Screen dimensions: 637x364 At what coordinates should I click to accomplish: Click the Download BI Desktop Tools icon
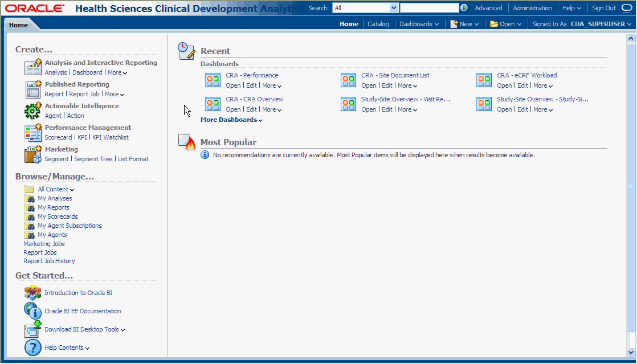pos(33,329)
